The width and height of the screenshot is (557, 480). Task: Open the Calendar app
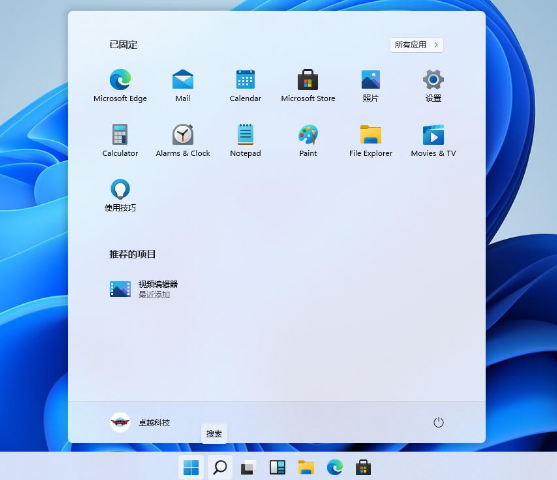[245, 86]
